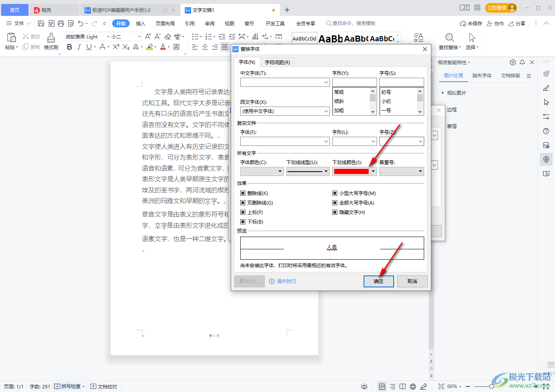Pin the smart features side panel
The width and height of the screenshot is (555, 392).
(x=522, y=62)
